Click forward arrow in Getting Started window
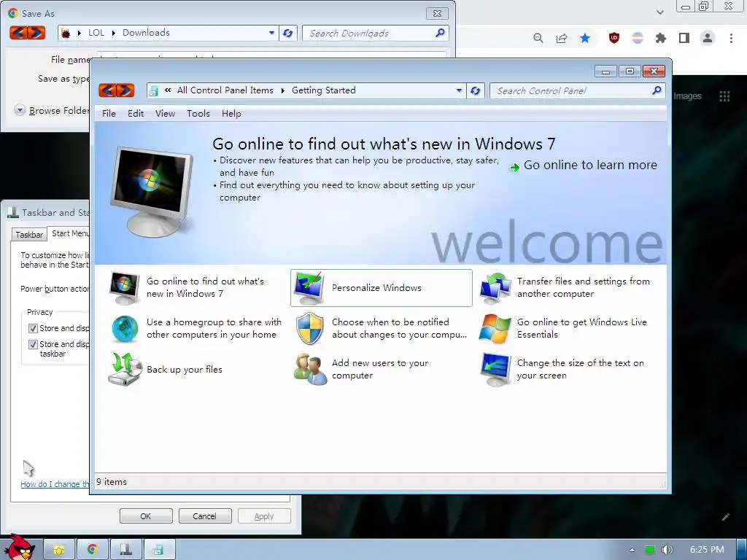 pyautogui.click(x=125, y=90)
